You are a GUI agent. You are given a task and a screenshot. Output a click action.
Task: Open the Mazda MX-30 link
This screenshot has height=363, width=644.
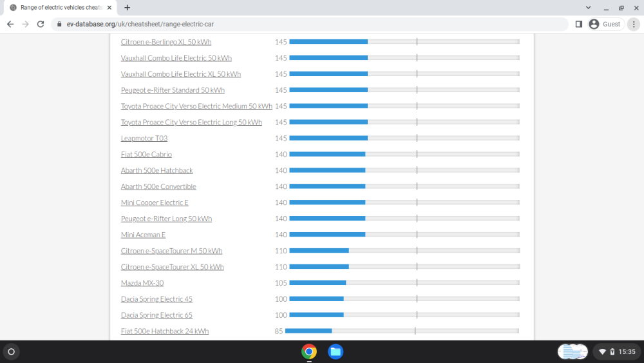142,283
